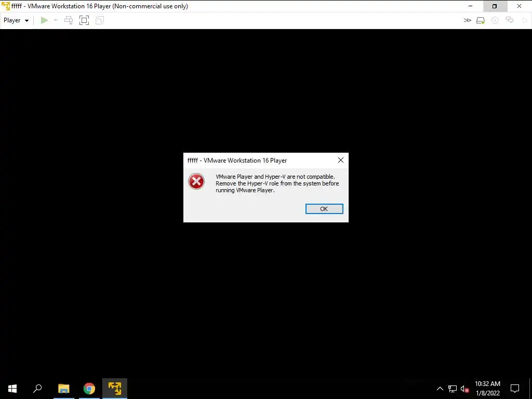532x399 pixels.
Task: Open network status tray icon
Action: pos(453,389)
